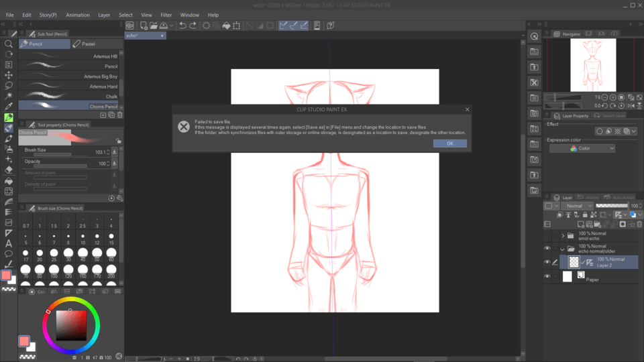The height and width of the screenshot is (362, 644).
Task: Click the new raster layer icon
Action: point(580,224)
